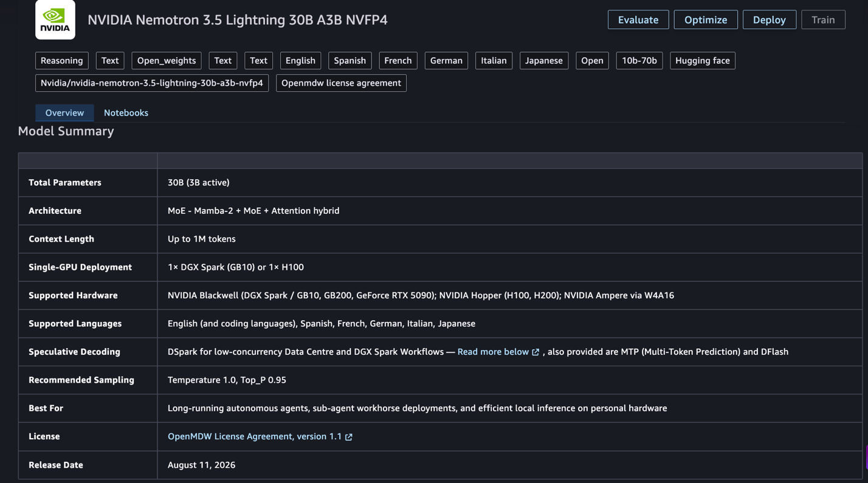Open OpenMDW License Agreement version 1.1 link

[255, 436]
